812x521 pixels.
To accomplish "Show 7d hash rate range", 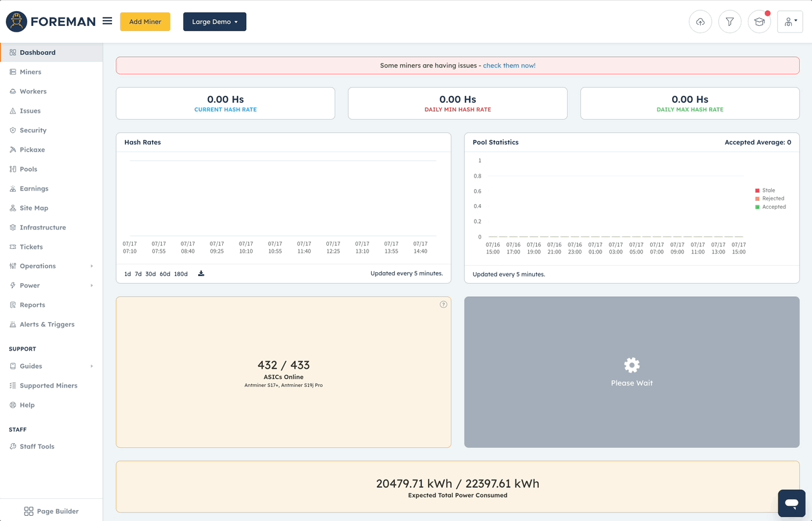I will point(138,274).
